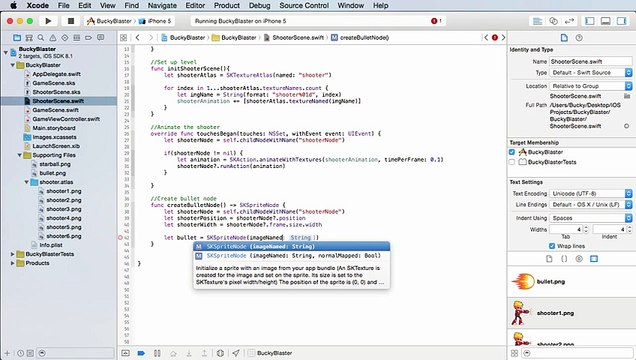
Task: Go forward in editor history
Action: click(151, 38)
